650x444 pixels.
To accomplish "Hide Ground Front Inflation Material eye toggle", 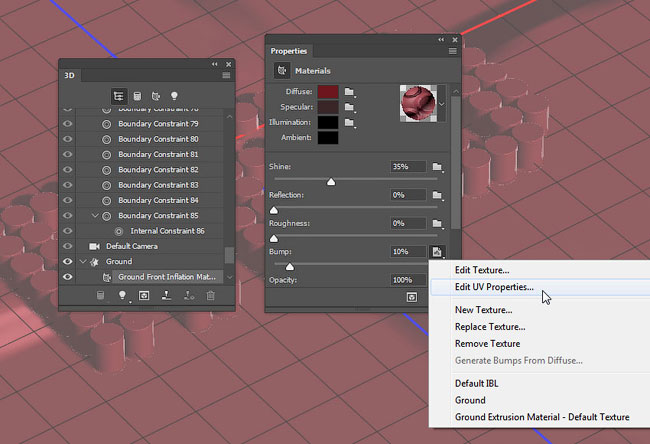I will 68,277.
